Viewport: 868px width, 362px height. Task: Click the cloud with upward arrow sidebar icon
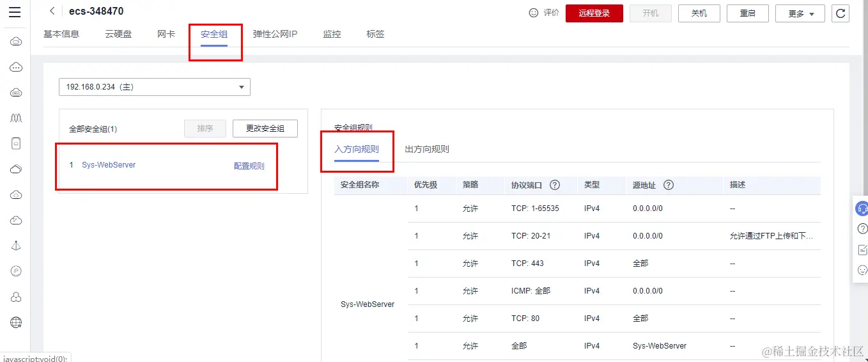pyautogui.click(x=17, y=195)
